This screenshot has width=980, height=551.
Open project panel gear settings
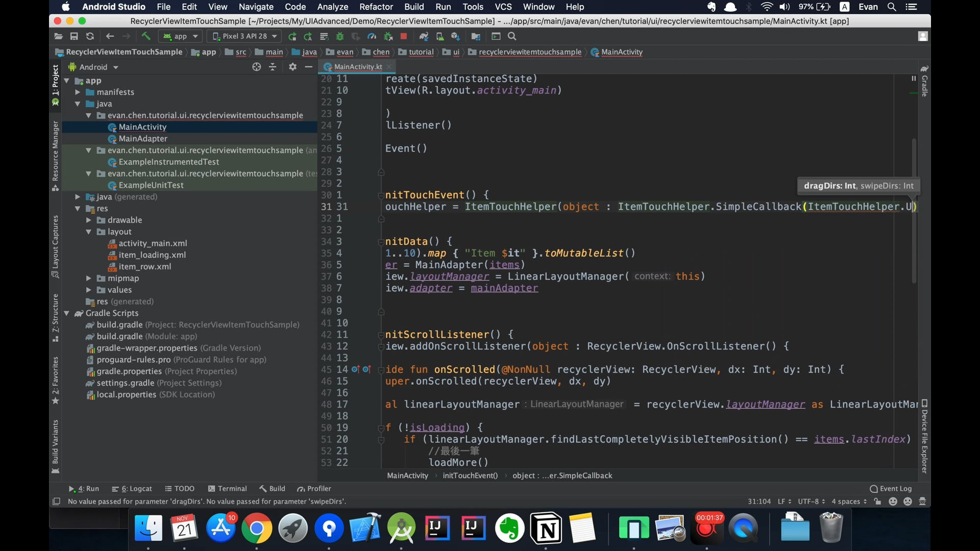pos(292,67)
